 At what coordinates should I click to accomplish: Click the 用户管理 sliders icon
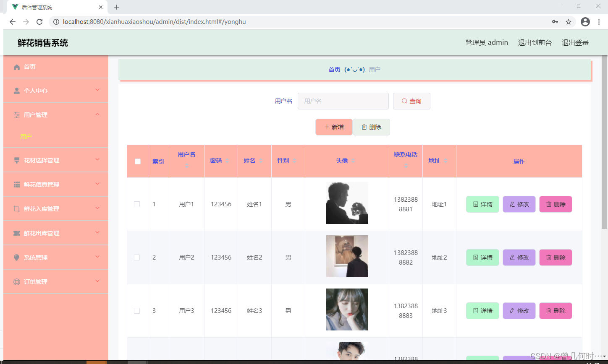click(x=16, y=114)
